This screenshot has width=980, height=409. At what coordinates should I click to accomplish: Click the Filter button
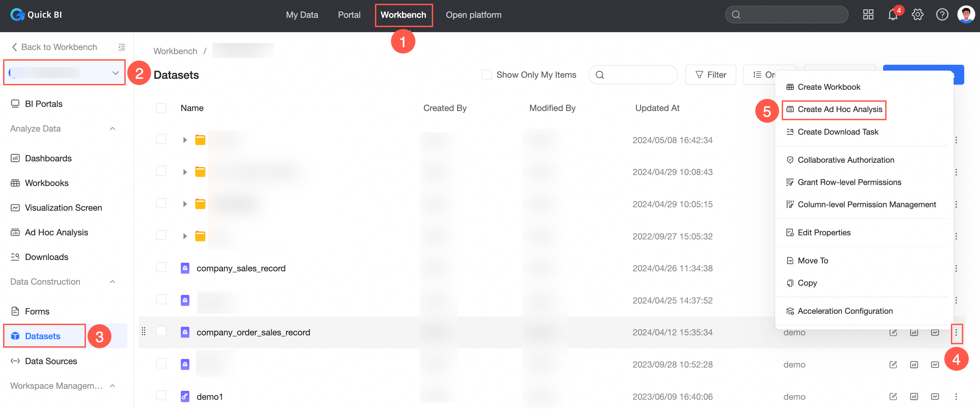710,75
